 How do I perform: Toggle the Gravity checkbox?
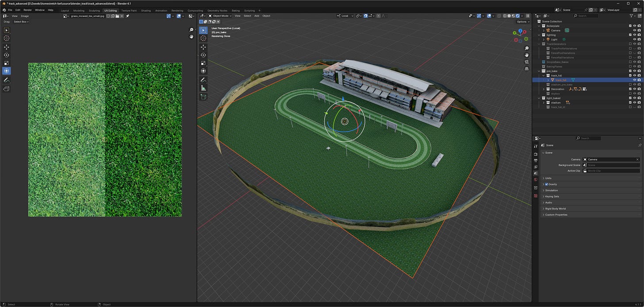point(547,184)
